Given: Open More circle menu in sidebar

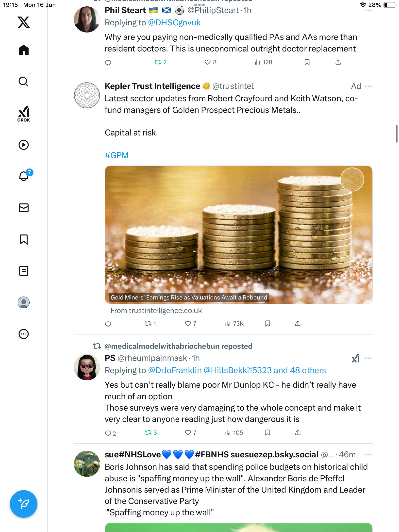Looking at the screenshot, I should click(x=24, y=334).
